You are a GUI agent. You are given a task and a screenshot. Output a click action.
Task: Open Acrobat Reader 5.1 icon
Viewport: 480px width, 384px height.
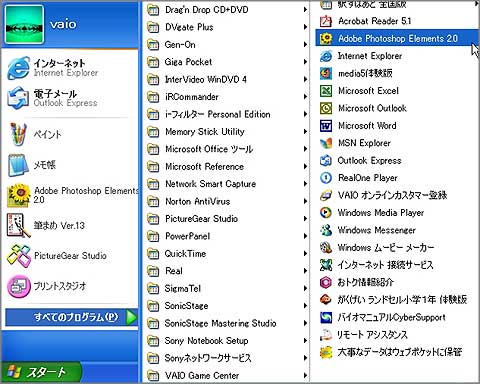point(326,21)
